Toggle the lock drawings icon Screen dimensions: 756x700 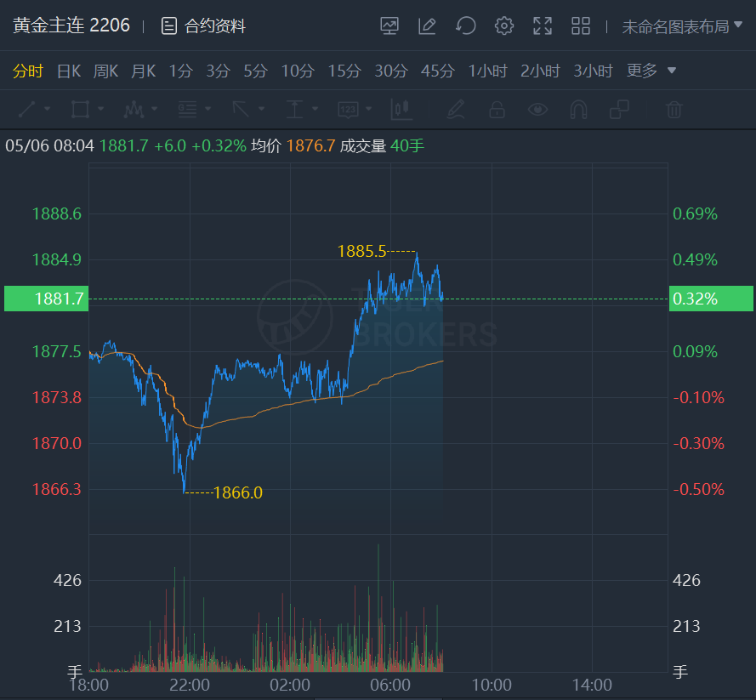click(x=497, y=110)
